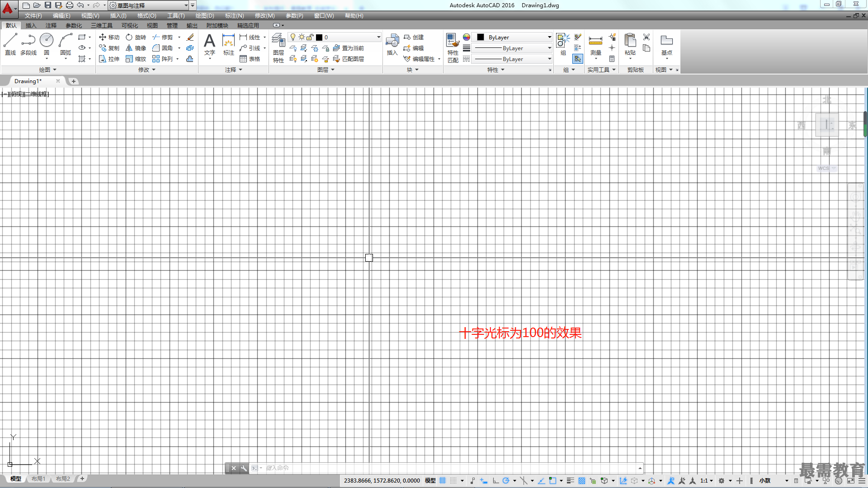Select the 标注 (Dimension) tool

229,44
